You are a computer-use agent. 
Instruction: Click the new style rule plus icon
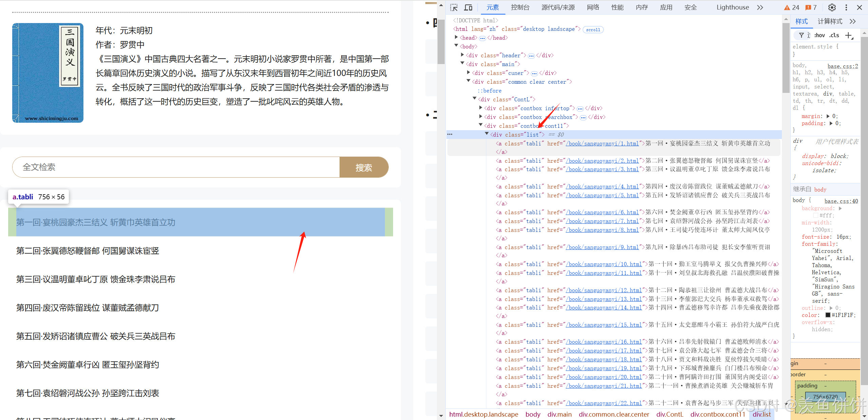(x=849, y=35)
